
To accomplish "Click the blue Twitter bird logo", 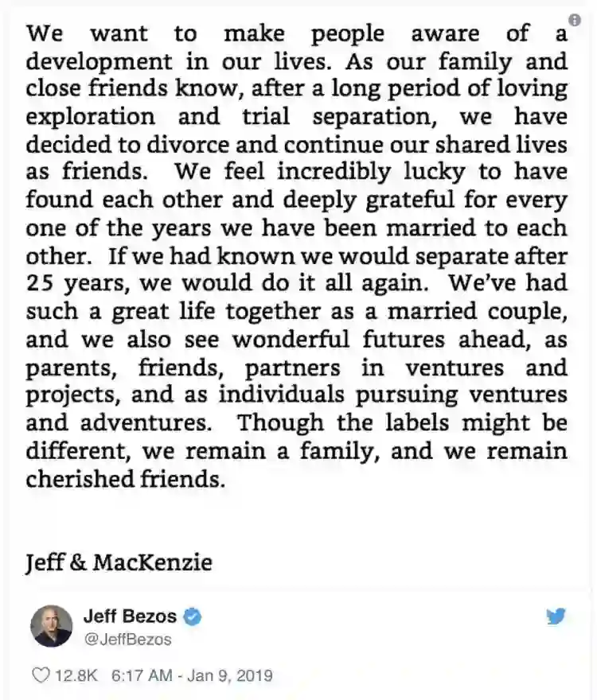I will [x=556, y=616].
